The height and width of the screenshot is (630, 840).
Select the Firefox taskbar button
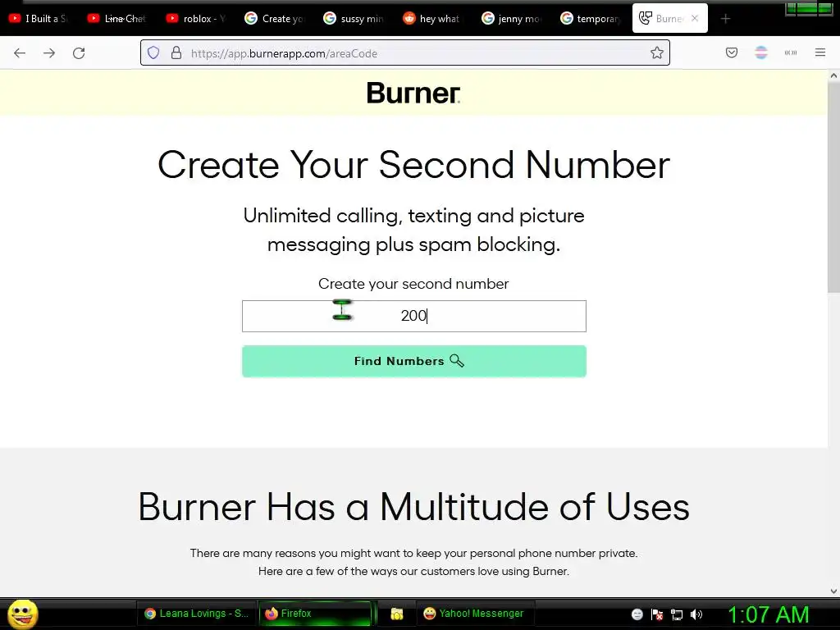315,614
